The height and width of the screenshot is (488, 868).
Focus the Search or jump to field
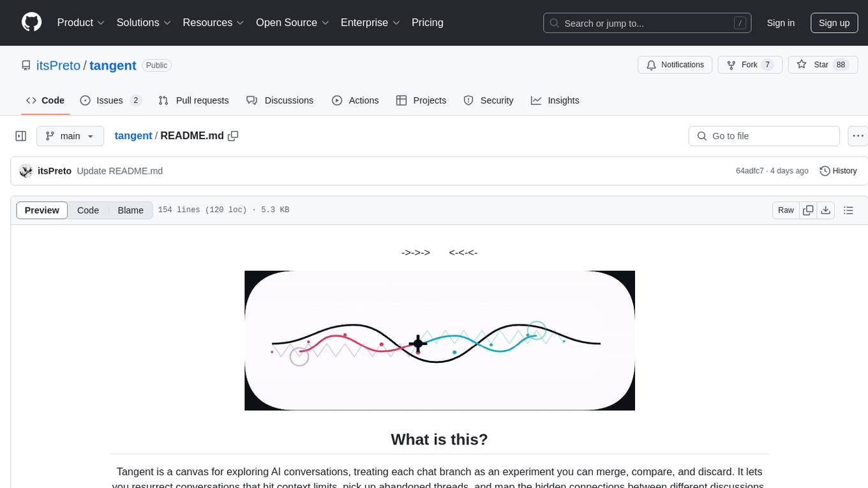(648, 23)
